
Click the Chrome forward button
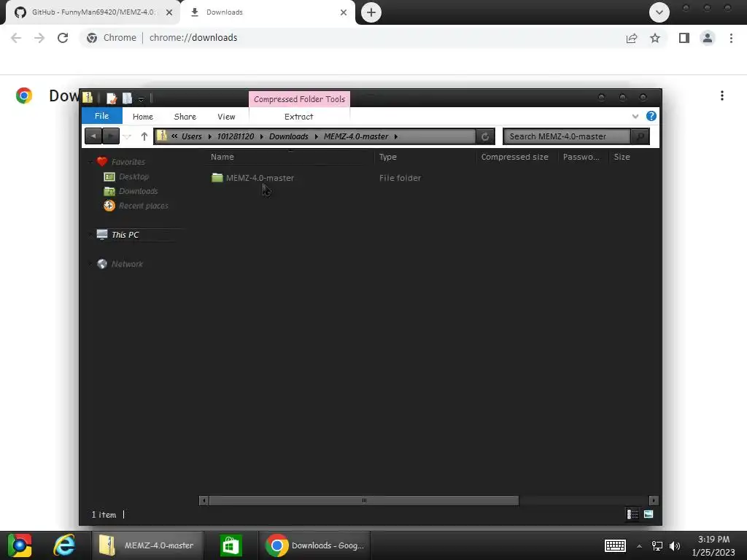(x=39, y=38)
